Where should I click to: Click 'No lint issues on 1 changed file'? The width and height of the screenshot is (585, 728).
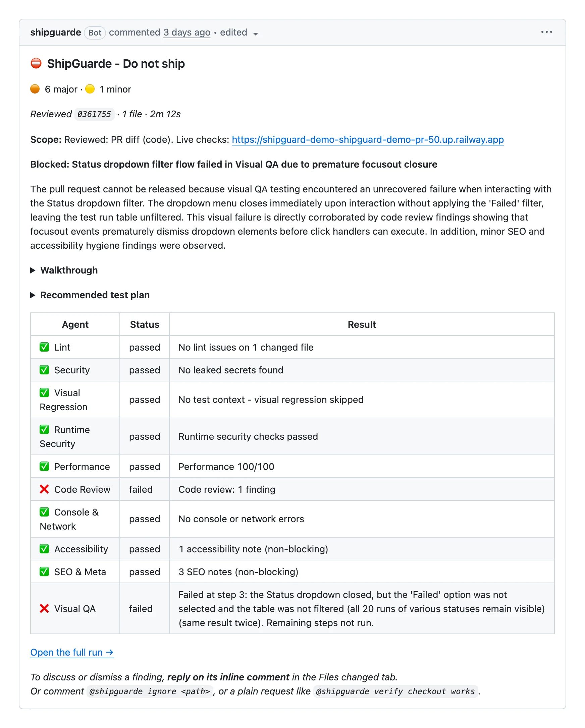tap(246, 347)
